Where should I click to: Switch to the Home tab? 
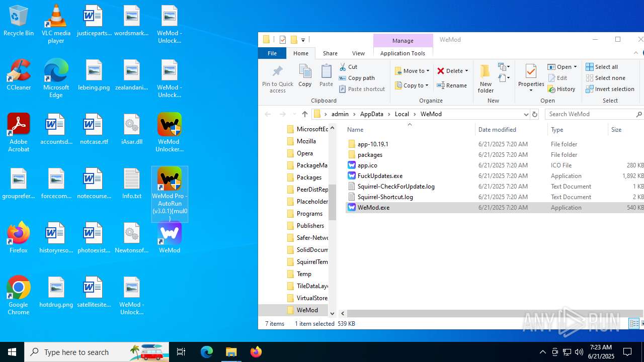click(x=301, y=53)
